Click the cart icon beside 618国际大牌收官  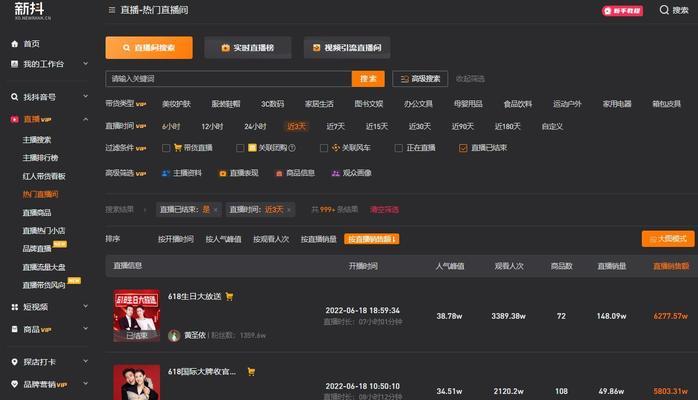click(251, 372)
